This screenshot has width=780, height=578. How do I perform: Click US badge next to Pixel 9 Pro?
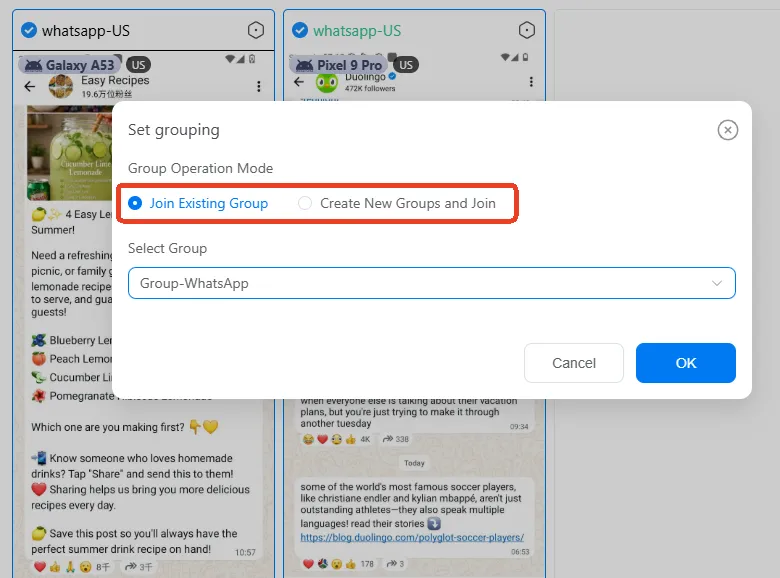406,65
